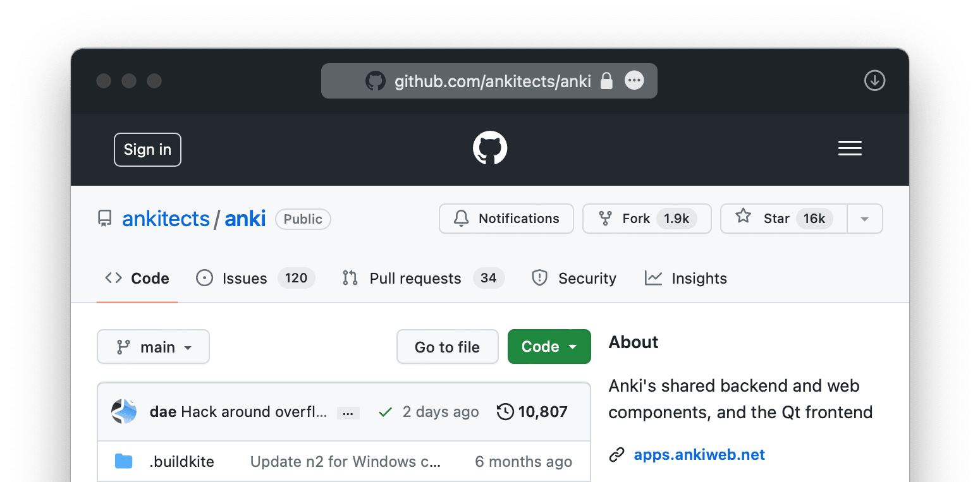Click the '2 days ago' commit timestamp
This screenshot has height=482, width=980.
tap(441, 412)
